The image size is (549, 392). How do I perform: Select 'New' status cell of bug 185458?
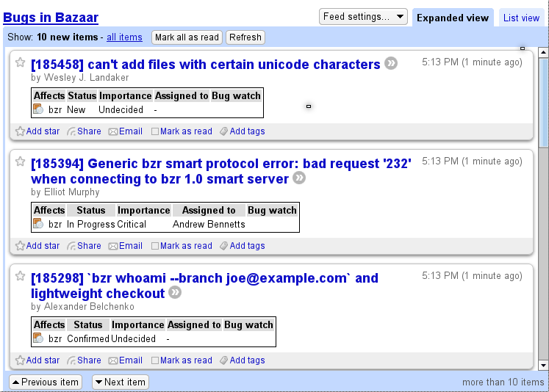coord(76,110)
